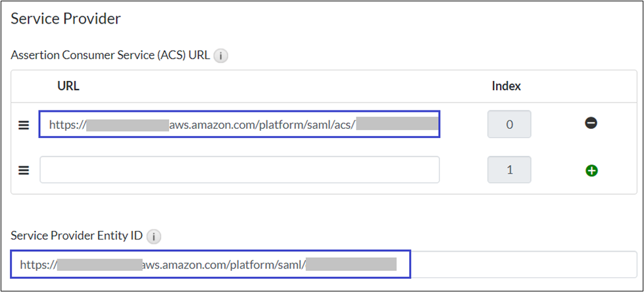Add ACS URL row using green plus icon
Viewport: 644px width, 292px height.
591,170
